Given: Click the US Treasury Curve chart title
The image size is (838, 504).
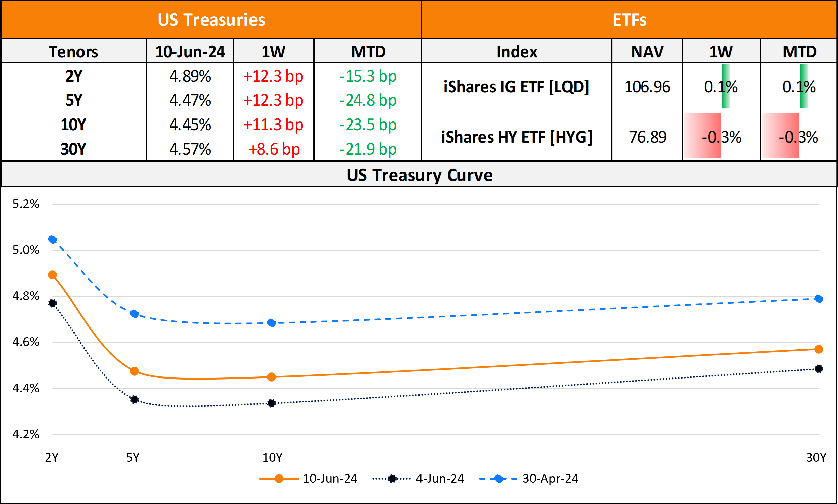Looking at the screenshot, I should [x=419, y=175].
